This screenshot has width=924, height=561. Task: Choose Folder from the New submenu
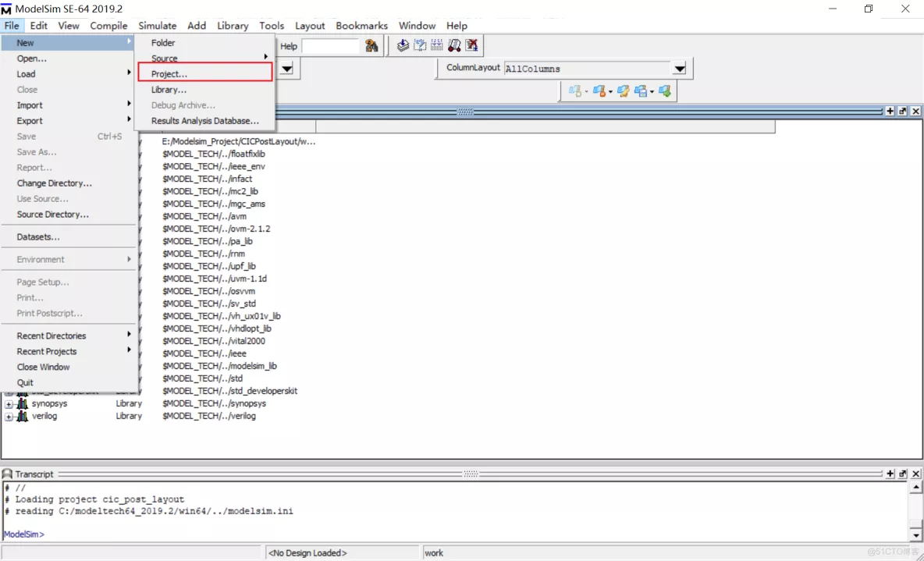[204, 42]
